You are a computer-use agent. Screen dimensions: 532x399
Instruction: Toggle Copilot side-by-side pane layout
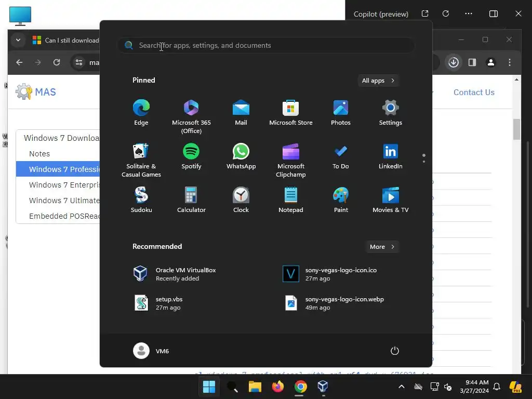point(494,14)
